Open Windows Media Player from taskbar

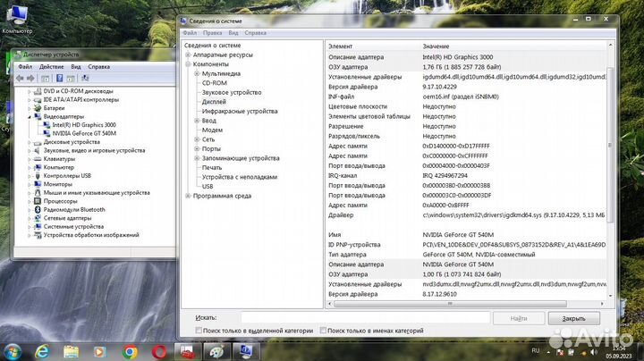point(99,352)
